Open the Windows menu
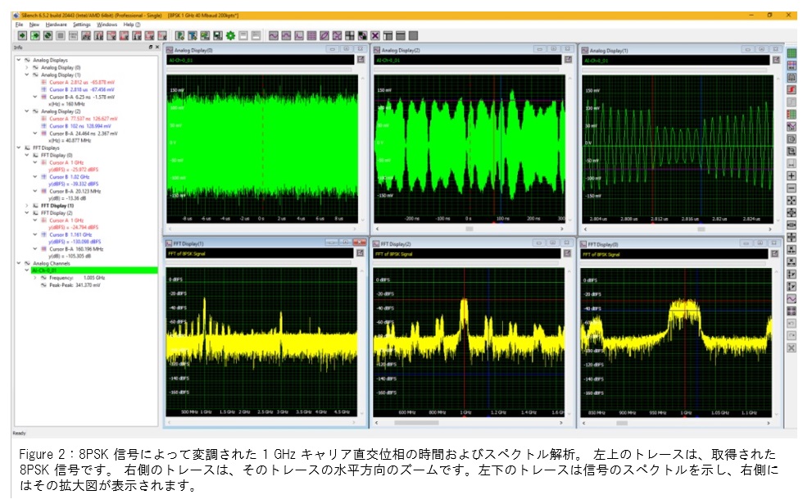 [107, 25]
